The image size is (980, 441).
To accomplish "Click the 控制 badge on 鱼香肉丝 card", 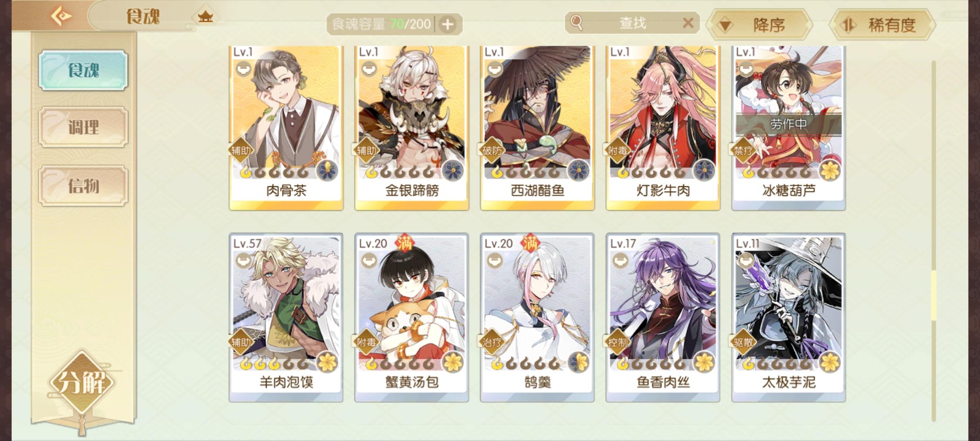I will click(x=617, y=342).
